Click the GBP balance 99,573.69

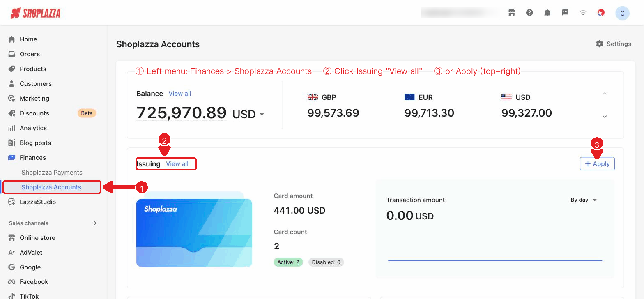click(x=333, y=113)
